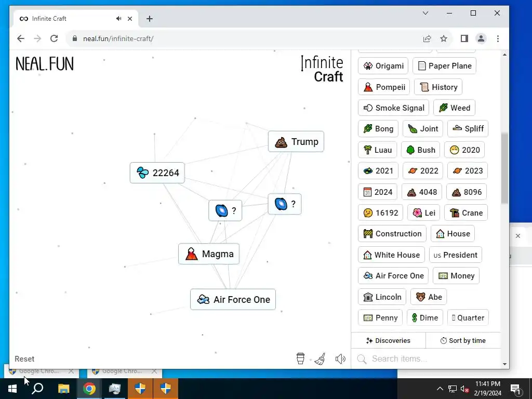Click the Air Force One canvas element
The width and height of the screenshot is (532, 399).
click(x=233, y=299)
